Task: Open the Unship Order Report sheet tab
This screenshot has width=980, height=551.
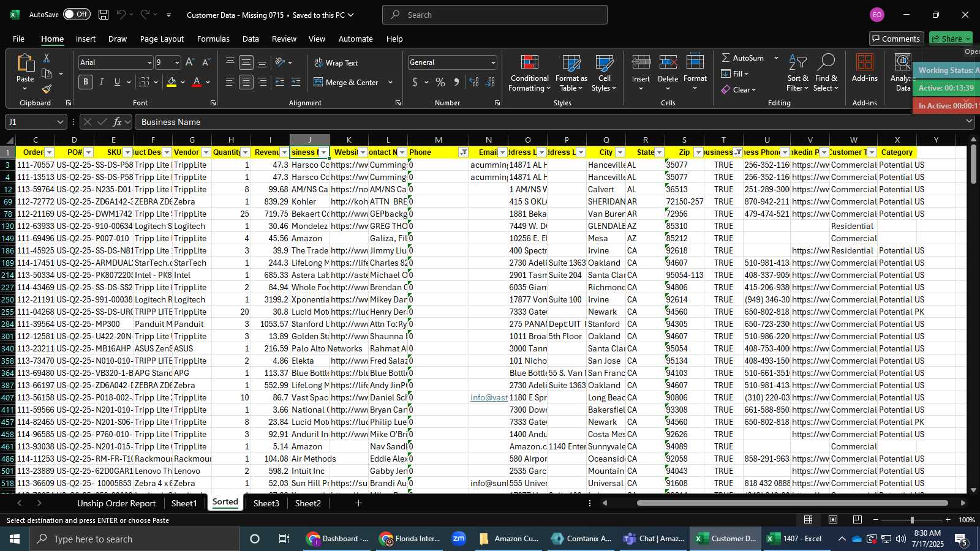Action: pyautogui.click(x=116, y=503)
